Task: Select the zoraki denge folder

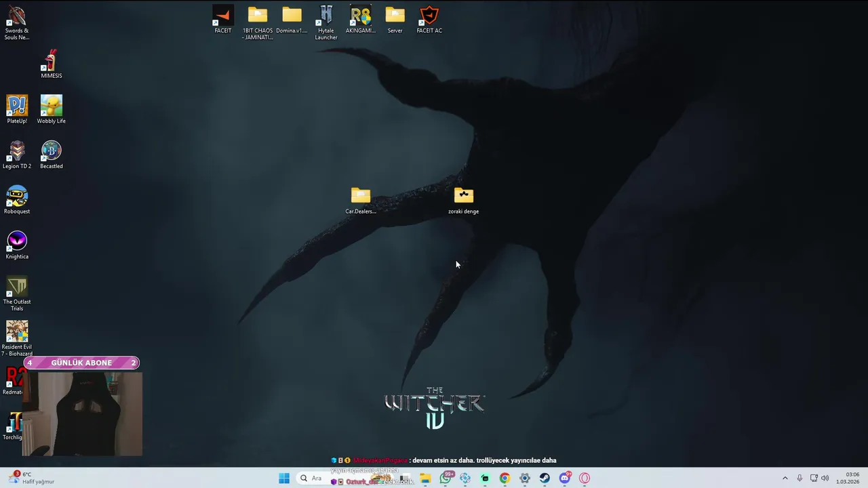Action: click(x=463, y=200)
